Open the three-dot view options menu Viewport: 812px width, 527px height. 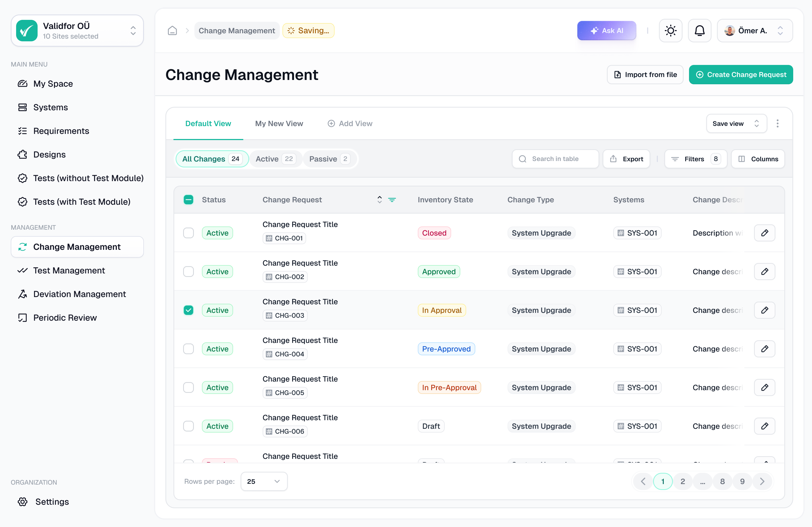coord(778,123)
